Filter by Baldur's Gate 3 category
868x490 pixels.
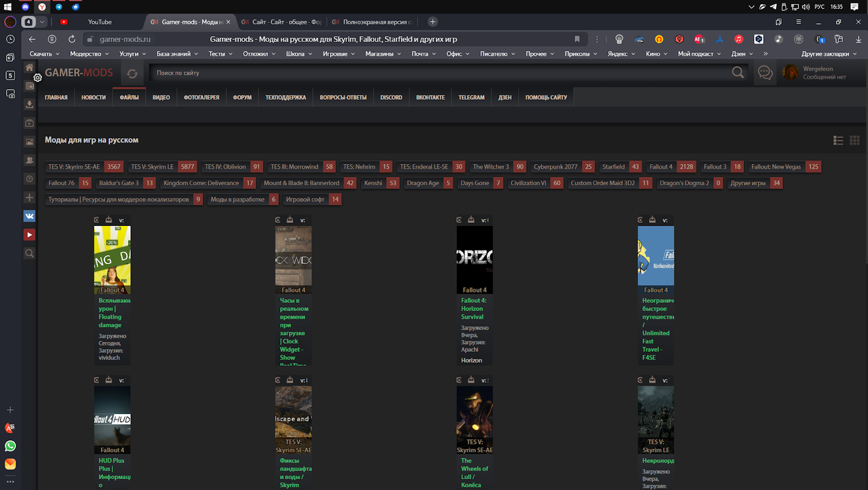pyautogui.click(x=125, y=183)
